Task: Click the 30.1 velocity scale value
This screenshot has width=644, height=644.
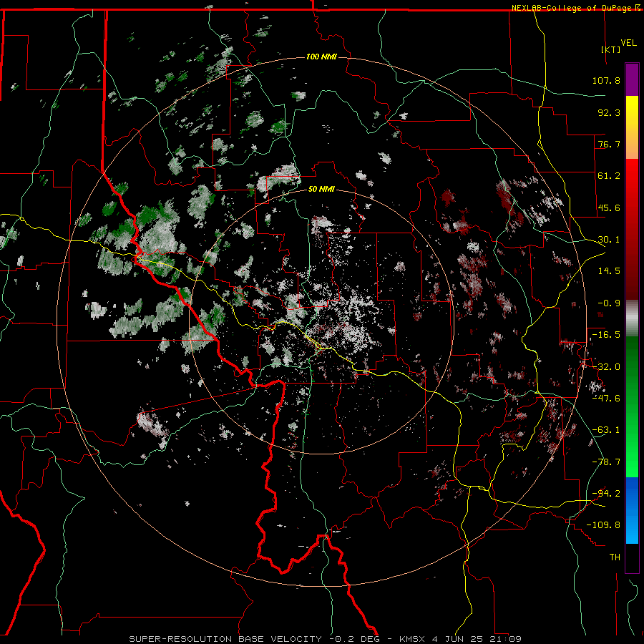Action: coord(609,240)
